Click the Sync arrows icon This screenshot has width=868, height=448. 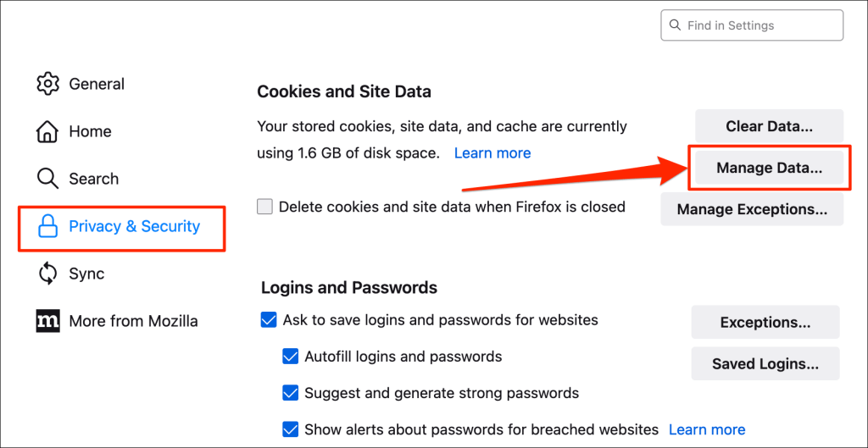[47, 274]
